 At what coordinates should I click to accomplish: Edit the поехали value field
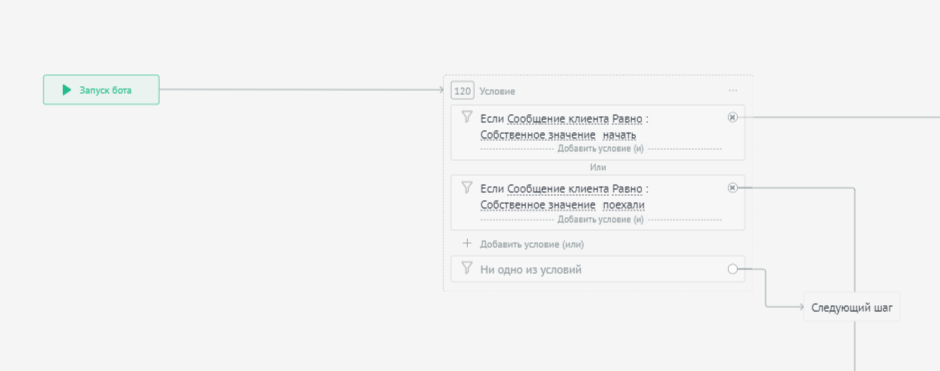point(623,206)
